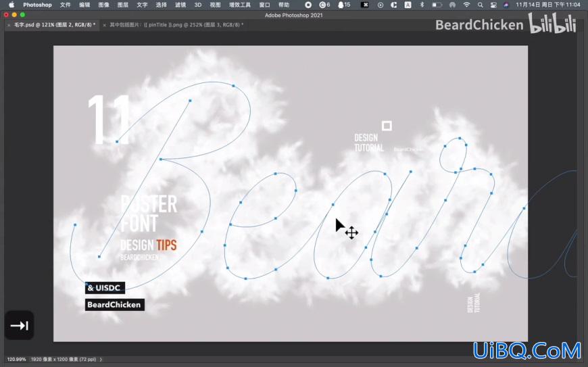Viewport: 588px width, 367px height.
Task: Open the 滤镜 menu
Action: 180,5
